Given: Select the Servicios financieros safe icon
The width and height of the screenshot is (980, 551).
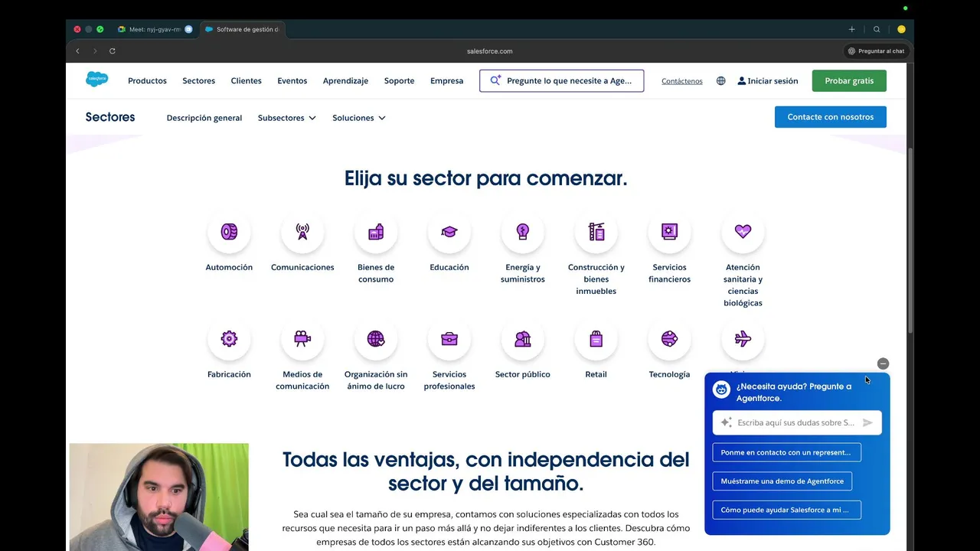Looking at the screenshot, I should pos(670,232).
